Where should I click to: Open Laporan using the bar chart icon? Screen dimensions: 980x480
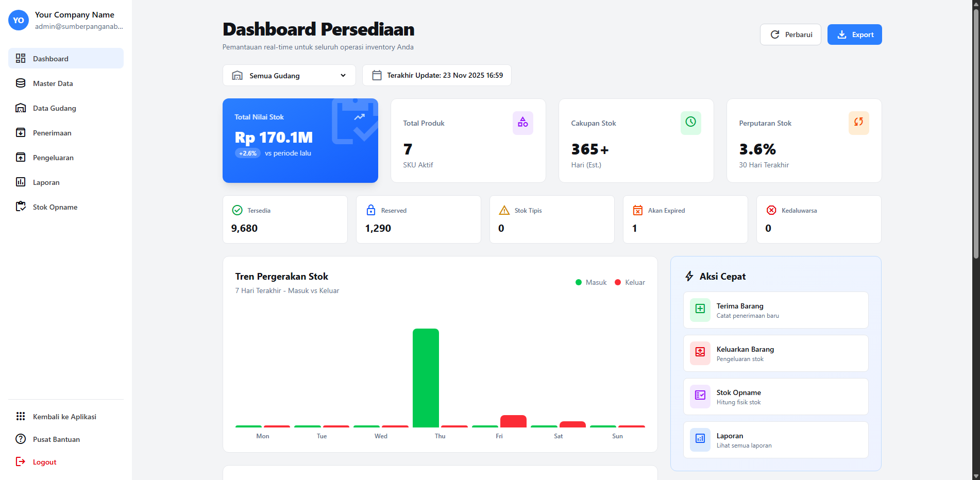(21, 182)
